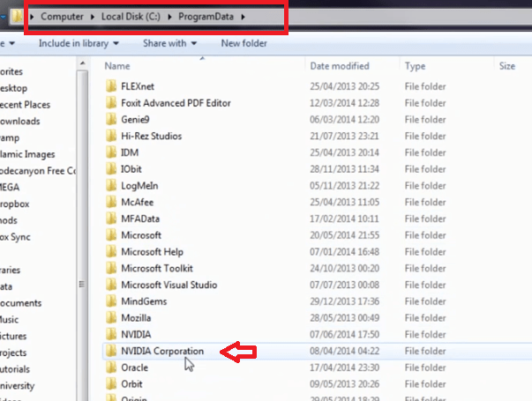Viewport: 532px width, 401px height.
Task: Select MEGA in navigation pane
Action: click(10, 188)
